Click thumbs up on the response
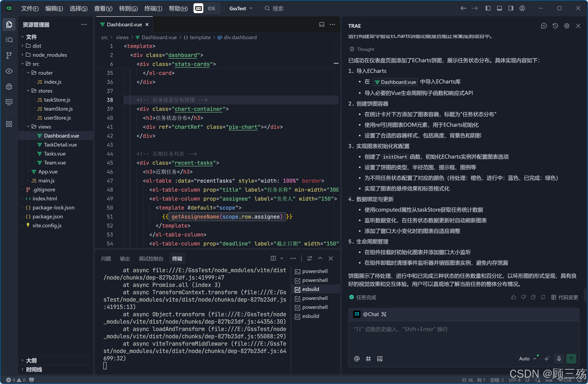The height and width of the screenshot is (384, 588). 513,297
